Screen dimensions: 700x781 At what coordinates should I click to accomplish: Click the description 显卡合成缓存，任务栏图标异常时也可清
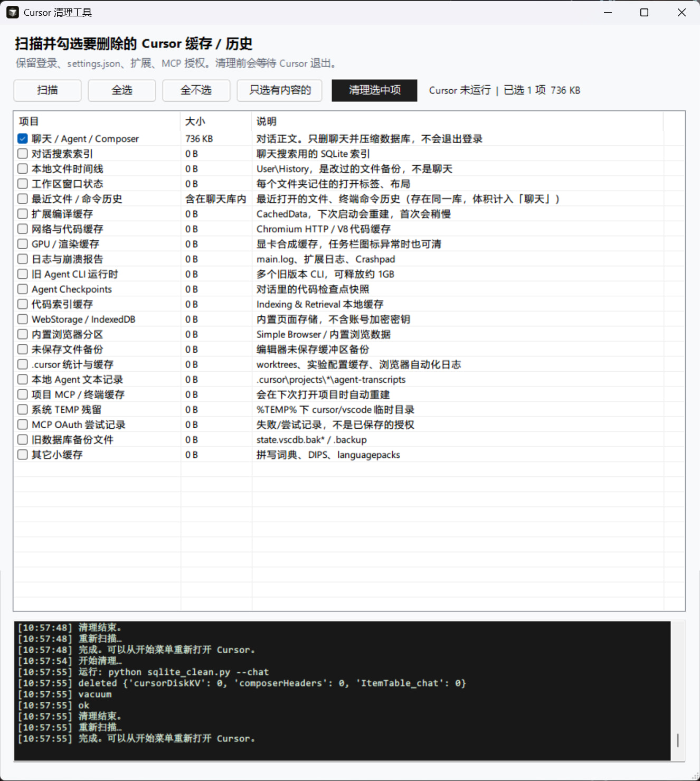pyautogui.click(x=349, y=244)
